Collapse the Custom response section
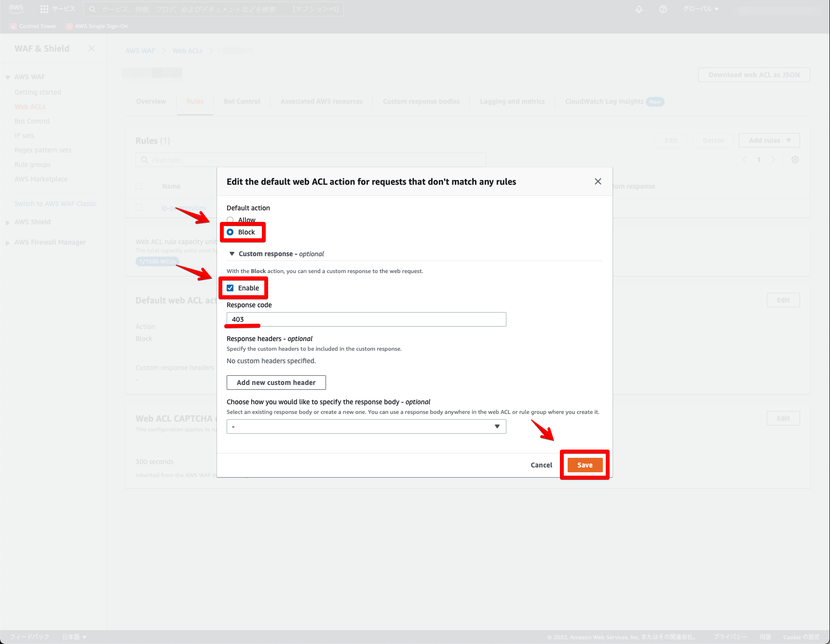The image size is (830, 644). click(232, 254)
